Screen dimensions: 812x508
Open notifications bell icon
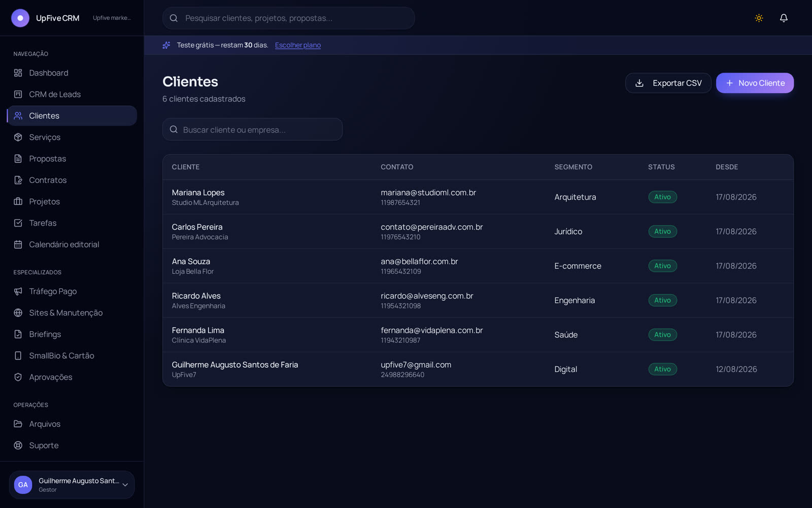[x=784, y=18]
